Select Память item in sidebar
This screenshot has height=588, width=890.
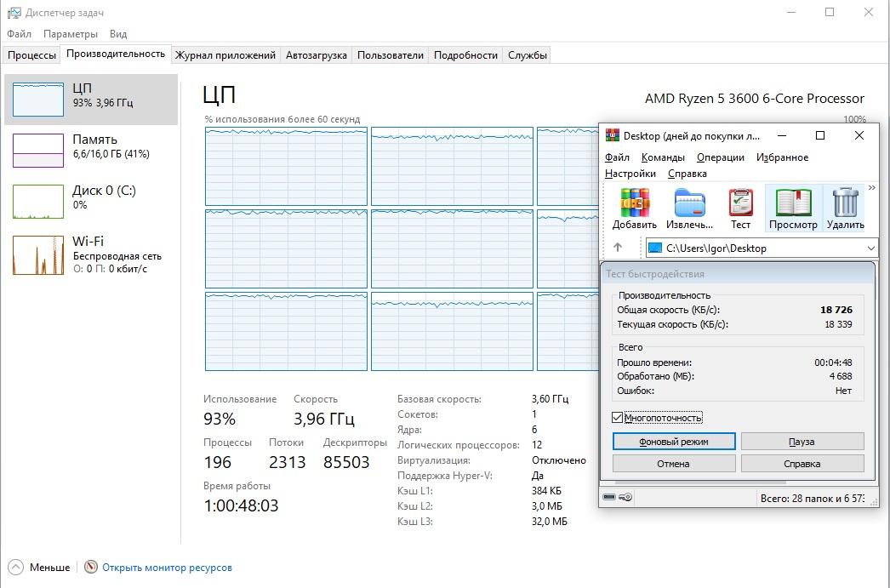click(91, 150)
